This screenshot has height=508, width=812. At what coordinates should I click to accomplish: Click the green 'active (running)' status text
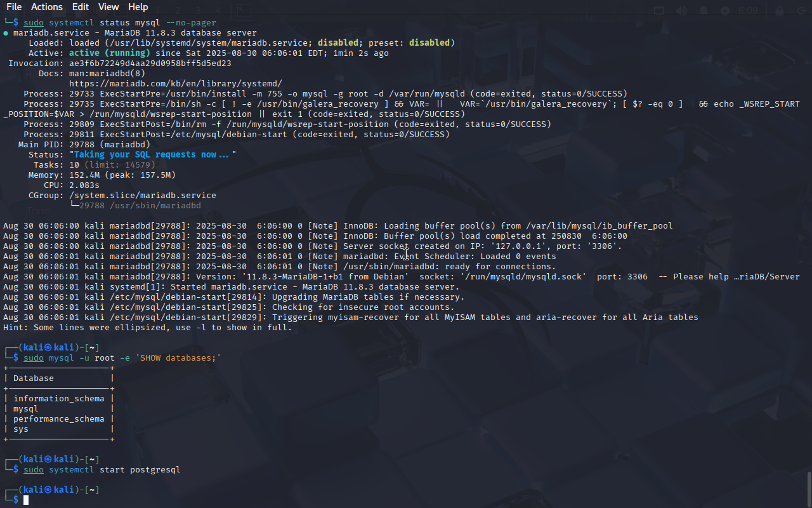pos(110,53)
